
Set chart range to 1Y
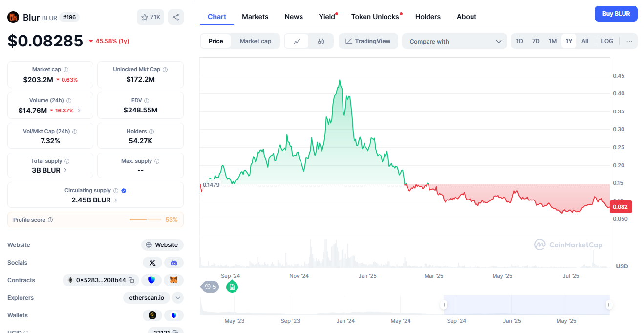click(569, 41)
